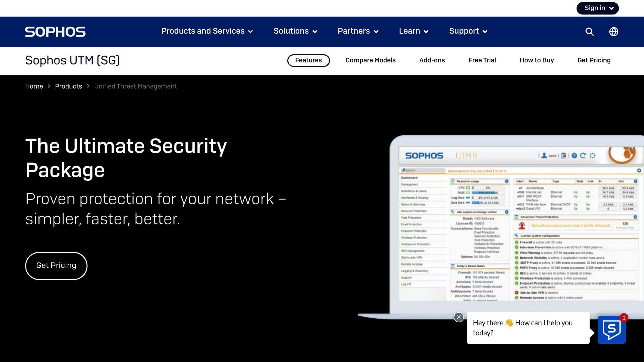Click the hero Get Pricing button

[56, 266]
